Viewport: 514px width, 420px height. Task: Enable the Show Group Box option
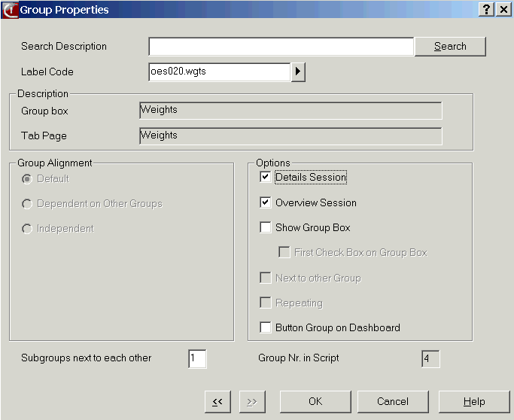point(266,227)
